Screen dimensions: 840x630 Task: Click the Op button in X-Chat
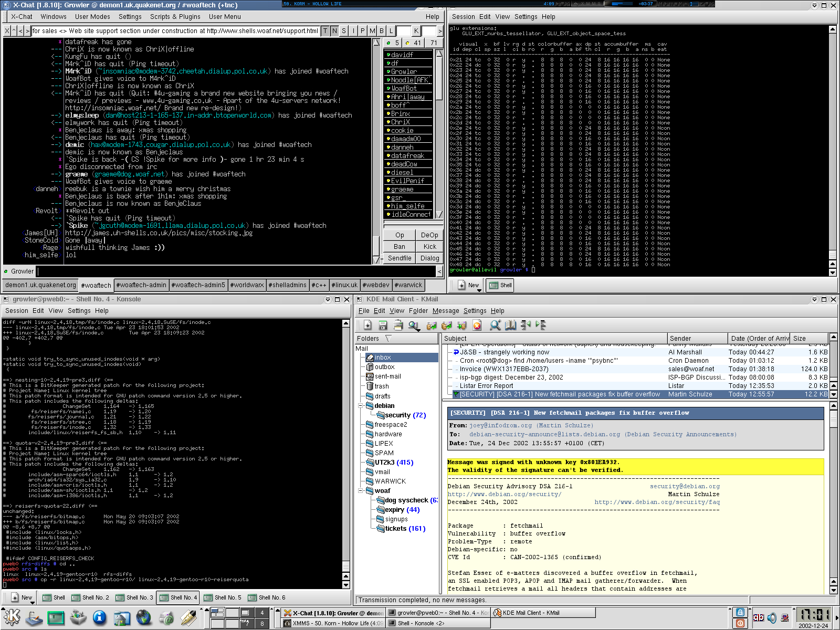coord(400,235)
